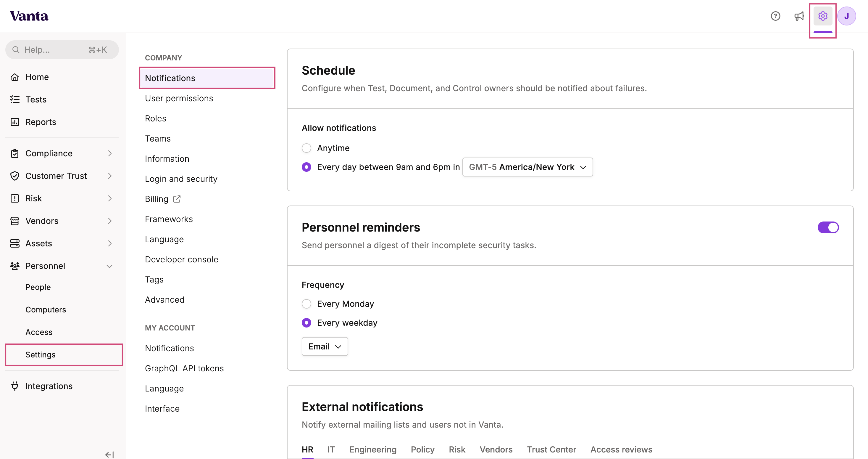Open the Developer console page
Viewport: 868px width, 459px height.
tap(182, 259)
